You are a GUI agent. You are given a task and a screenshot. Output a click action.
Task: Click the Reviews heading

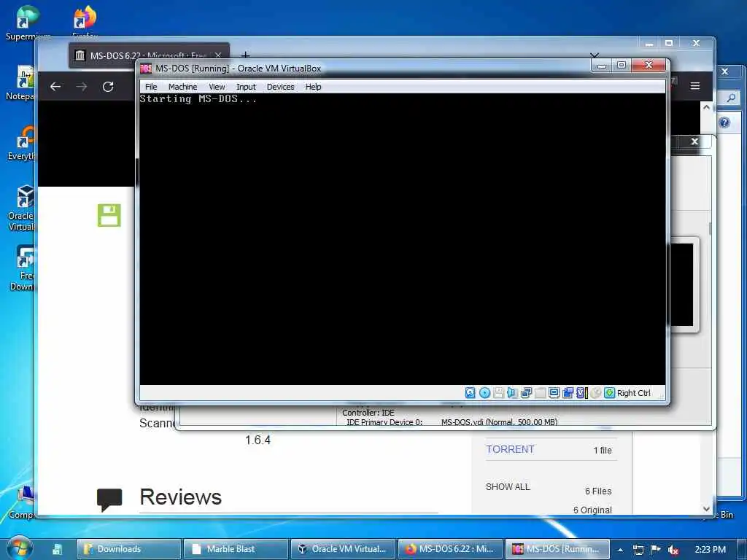(181, 497)
